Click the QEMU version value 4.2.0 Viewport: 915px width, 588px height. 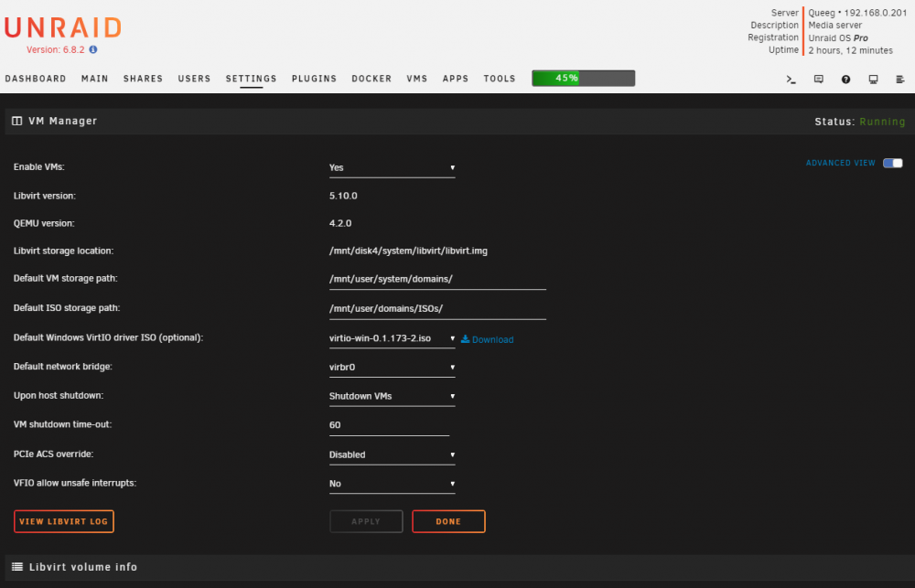(340, 223)
